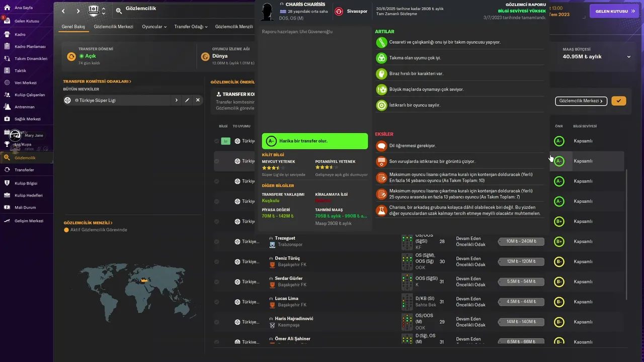Open the Taktik screen
Screen dimensions: 644x362
[x=20, y=71]
